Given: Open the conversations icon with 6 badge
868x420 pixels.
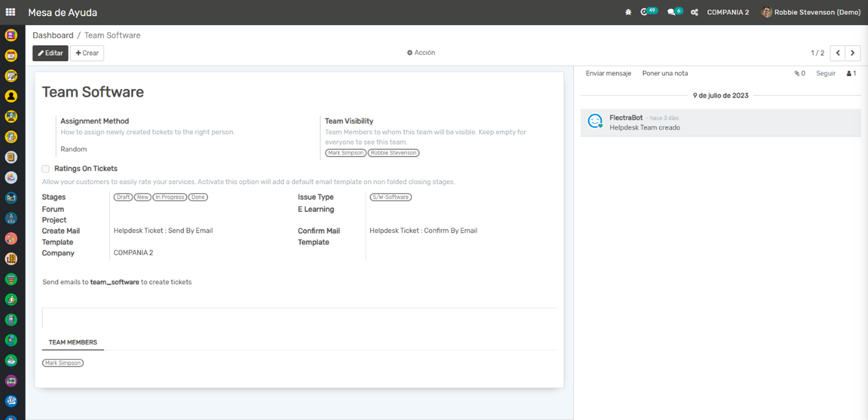Looking at the screenshot, I should click(x=672, y=12).
